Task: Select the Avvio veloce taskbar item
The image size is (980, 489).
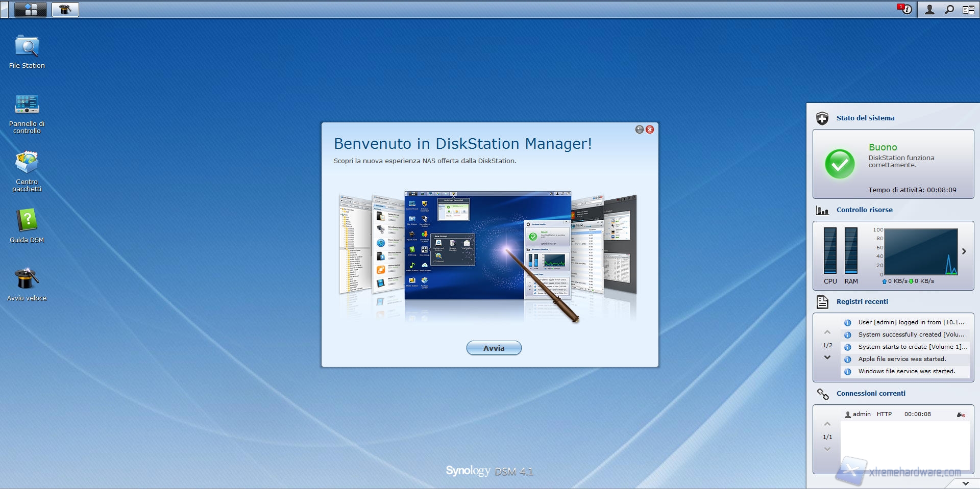Action: (65, 10)
